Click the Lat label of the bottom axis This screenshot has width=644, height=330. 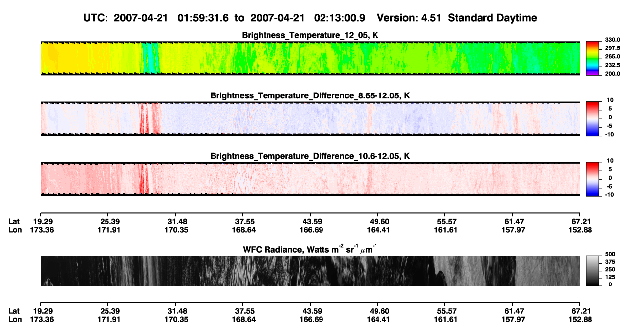point(14,311)
